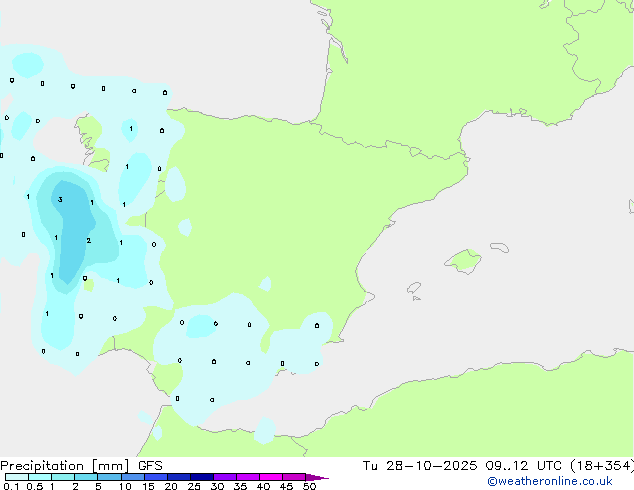Click the above-50 arrow tip of legend
Screen dimensions: 634x490
click(317, 477)
